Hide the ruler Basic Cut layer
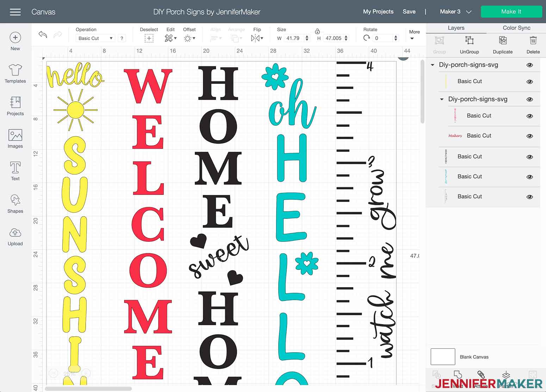 (529, 197)
